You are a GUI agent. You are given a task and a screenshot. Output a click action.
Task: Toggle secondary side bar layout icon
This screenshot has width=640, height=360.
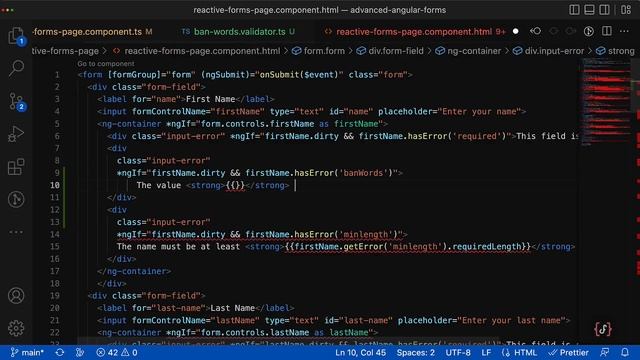tap(604, 10)
